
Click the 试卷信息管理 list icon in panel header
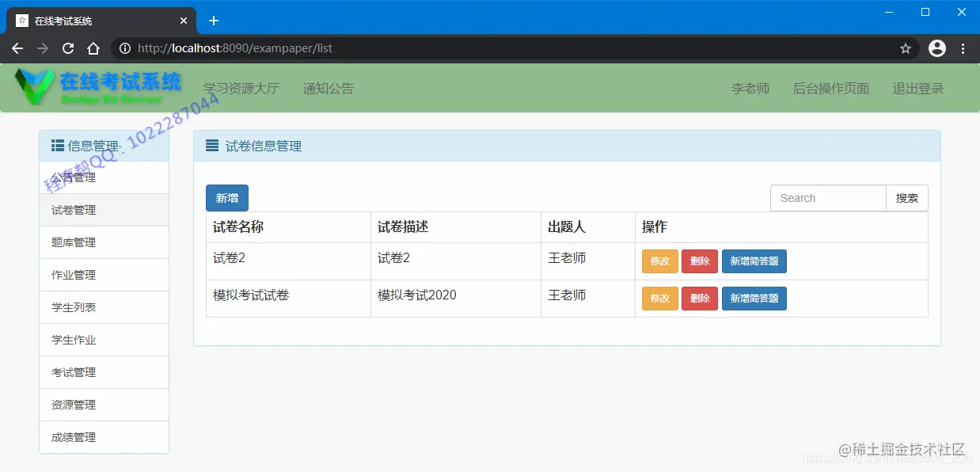pyautogui.click(x=211, y=145)
